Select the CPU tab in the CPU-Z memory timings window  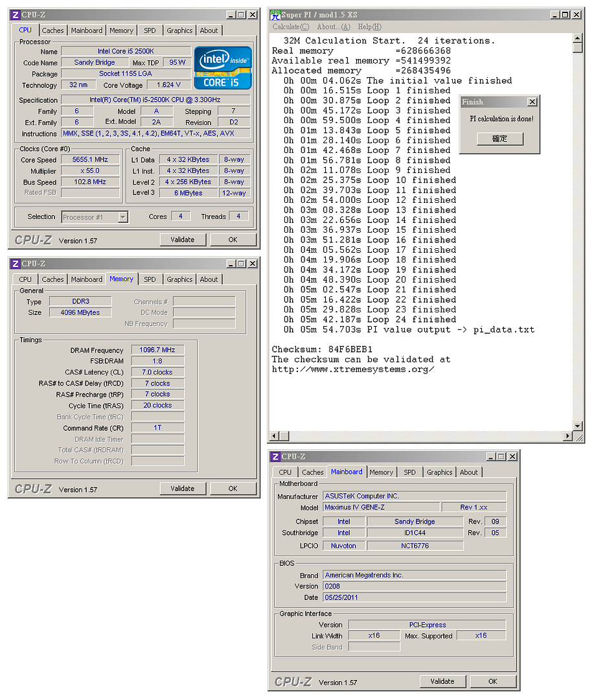[25, 279]
